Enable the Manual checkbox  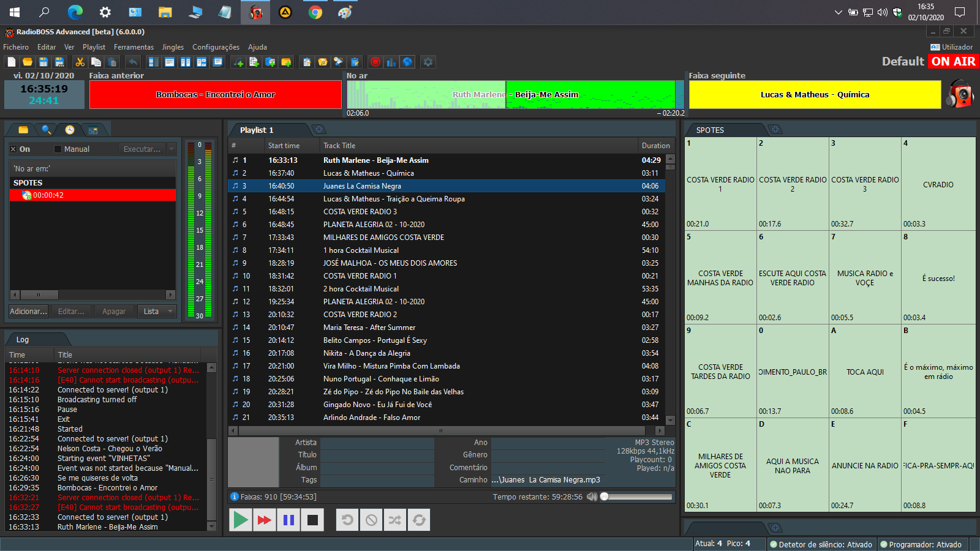pos(58,149)
